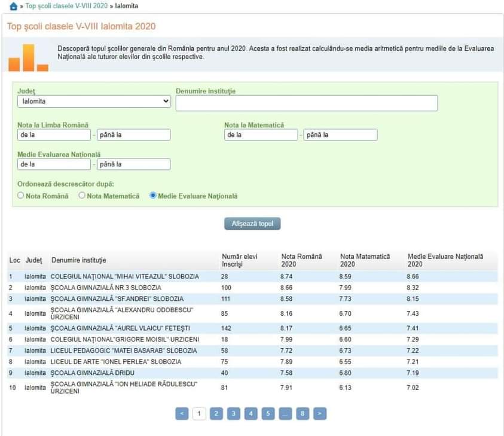
Task: Open the Top școli clasele V-VIII 2020 breadcrumb
Action: (67, 6)
